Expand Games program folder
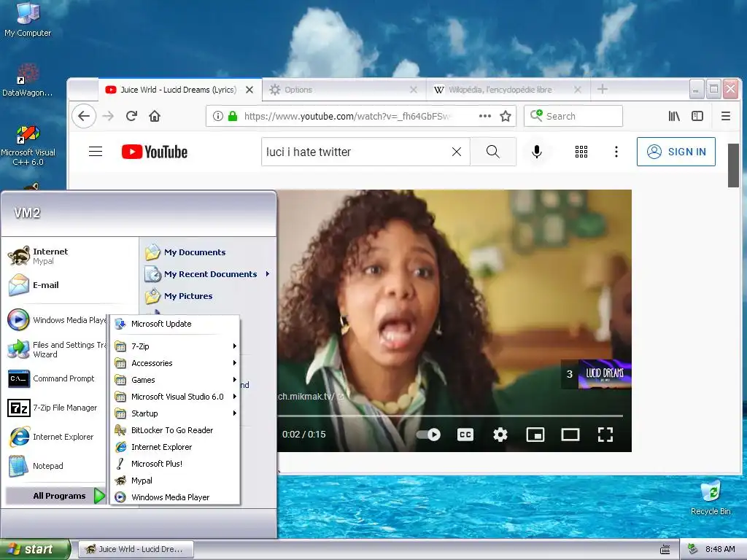This screenshot has height=560, width=747. 175,379
